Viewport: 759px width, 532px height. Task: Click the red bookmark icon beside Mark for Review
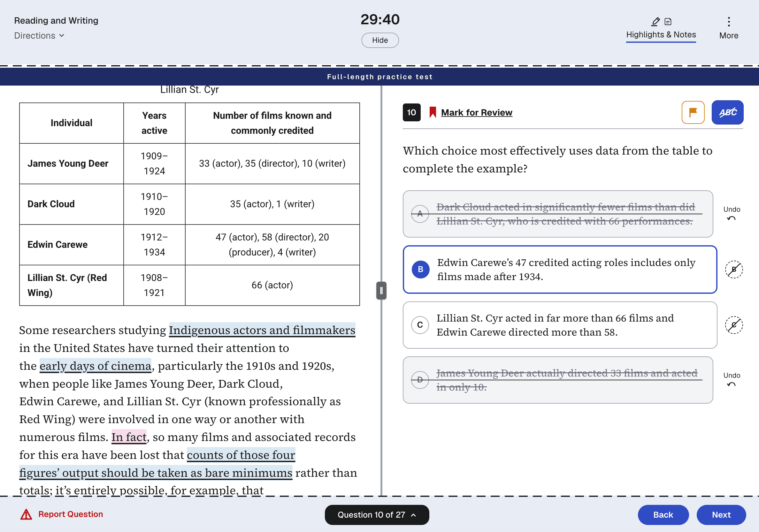tap(433, 112)
